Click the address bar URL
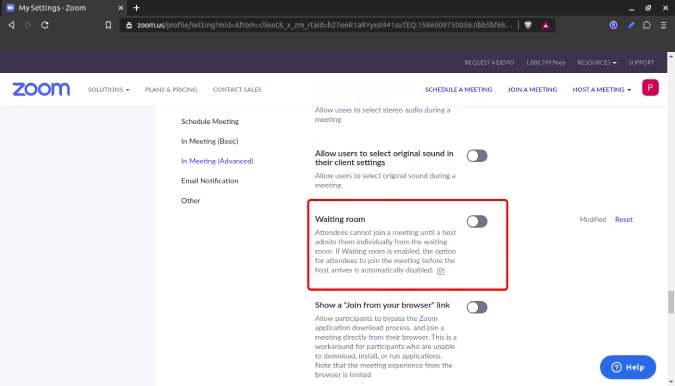The height and width of the screenshot is (386, 675). [x=325, y=25]
